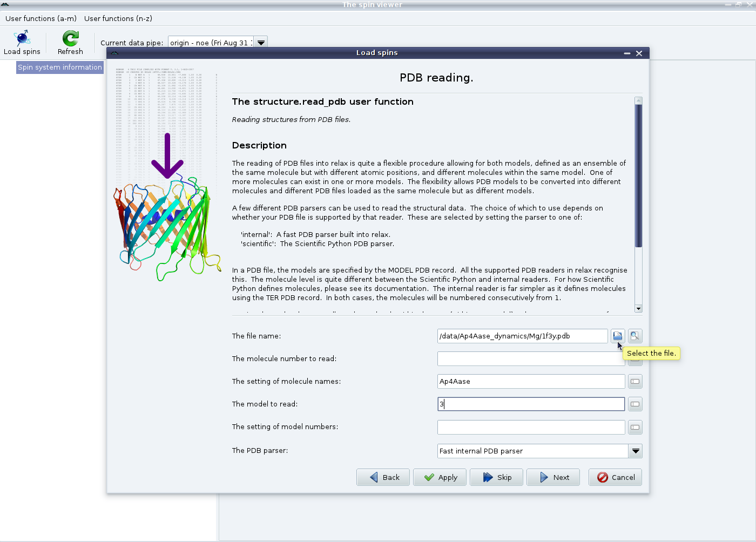Viewport: 756px width, 542px height.
Task: Open list editor for model to read
Action: [x=635, y=404]
